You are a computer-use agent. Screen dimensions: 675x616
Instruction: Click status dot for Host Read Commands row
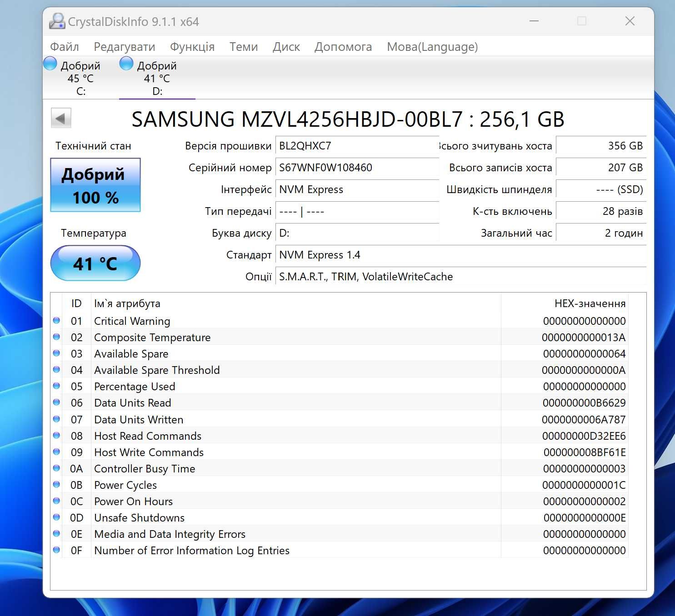pos(56,435)
